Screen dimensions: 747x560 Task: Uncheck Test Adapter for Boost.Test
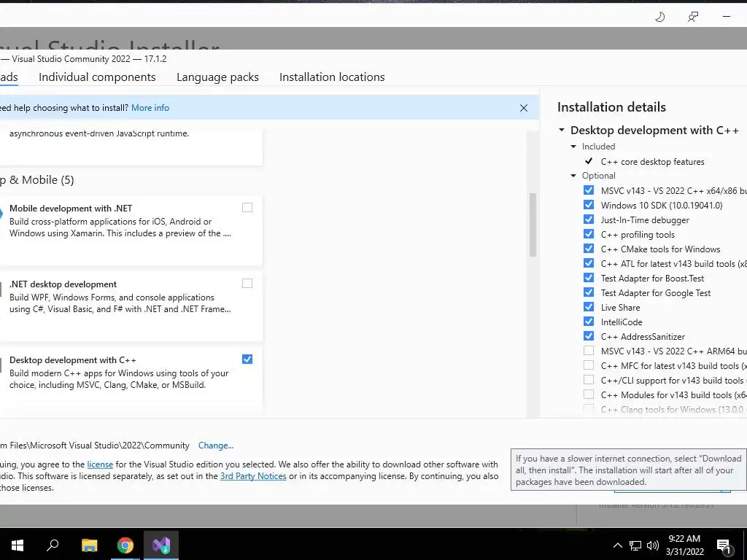point(589,278)
